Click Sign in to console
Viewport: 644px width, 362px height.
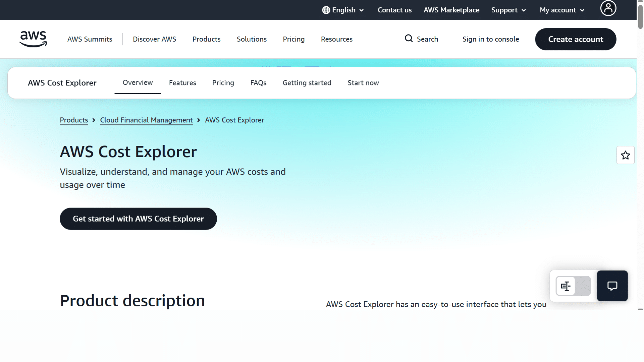pyautogui.click(x=490, y=39)
